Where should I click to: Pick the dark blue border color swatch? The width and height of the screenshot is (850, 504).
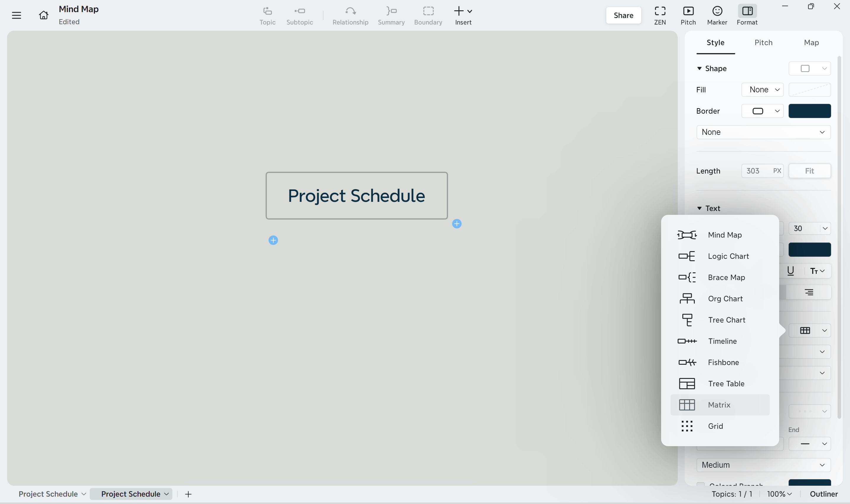[810, 111]
